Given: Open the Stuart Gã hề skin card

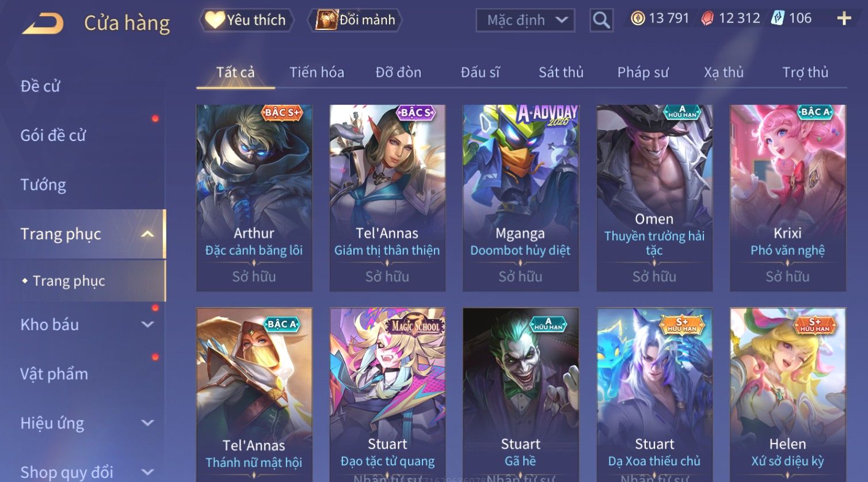Looking at the screenshot, I should point(520,395).
